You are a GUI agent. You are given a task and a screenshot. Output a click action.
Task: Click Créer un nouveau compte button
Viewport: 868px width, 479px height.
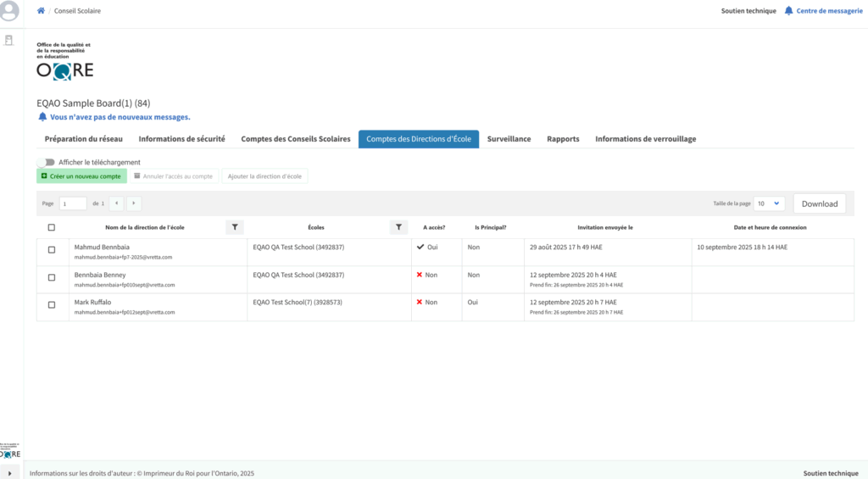click(x=81, y=176)
